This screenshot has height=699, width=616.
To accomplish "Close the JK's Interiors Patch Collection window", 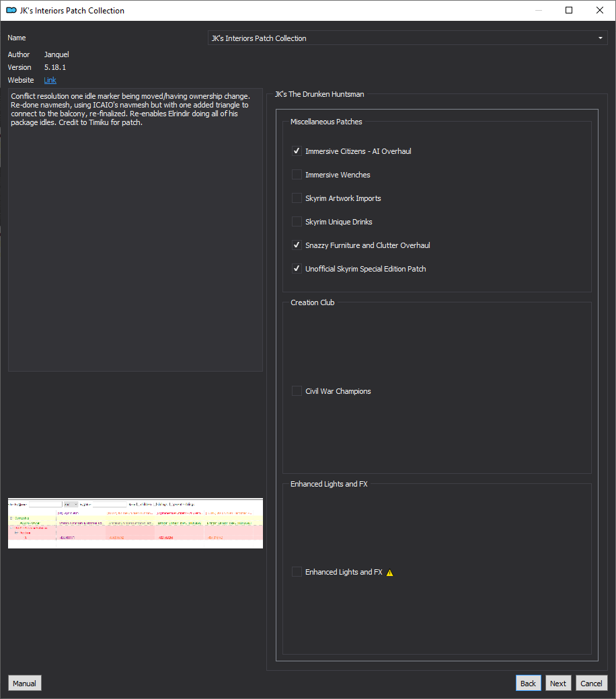I will (x=600, y=10).
